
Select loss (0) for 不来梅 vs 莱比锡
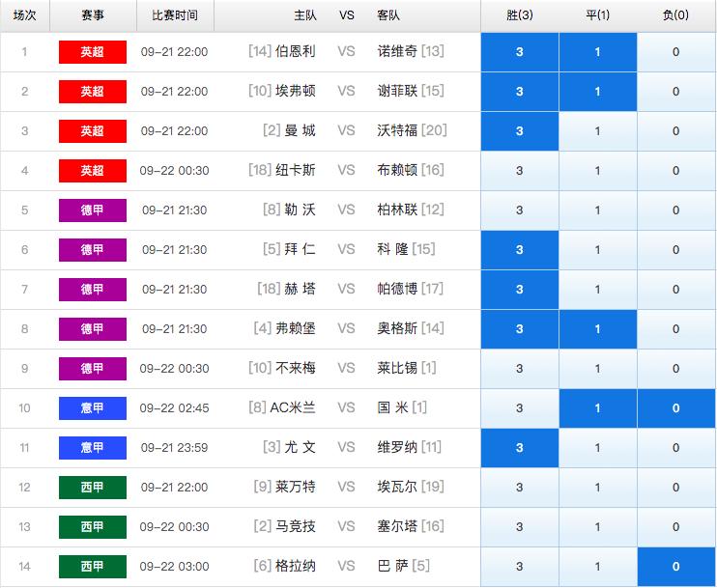click(675, 369)
